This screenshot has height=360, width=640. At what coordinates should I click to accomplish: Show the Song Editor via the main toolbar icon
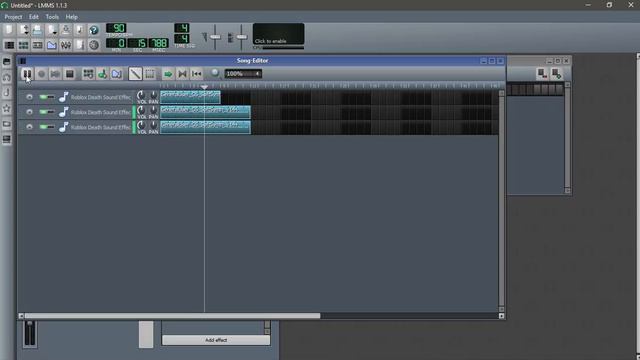(9, 44)
